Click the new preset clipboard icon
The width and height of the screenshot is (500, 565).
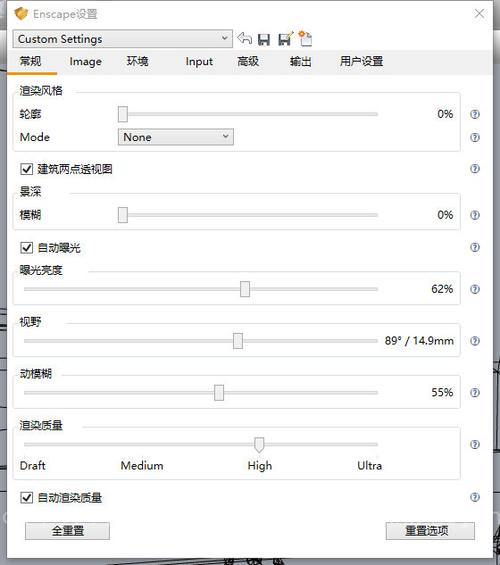coord(305,38)
